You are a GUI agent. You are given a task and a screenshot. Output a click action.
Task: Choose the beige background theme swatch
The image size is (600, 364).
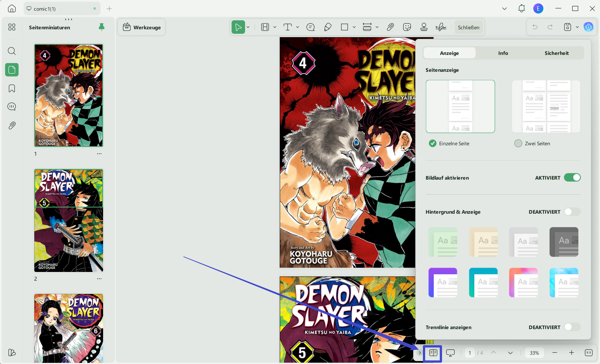pyautogui.click(x=483, y=242)
